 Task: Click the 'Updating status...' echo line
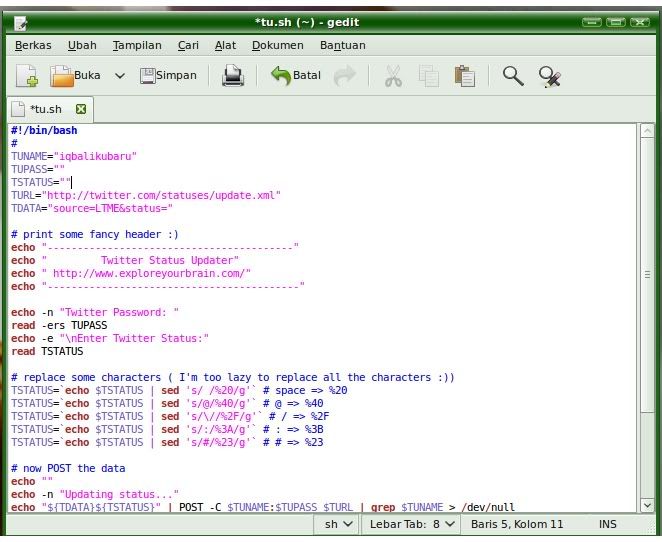coord(95,494)
